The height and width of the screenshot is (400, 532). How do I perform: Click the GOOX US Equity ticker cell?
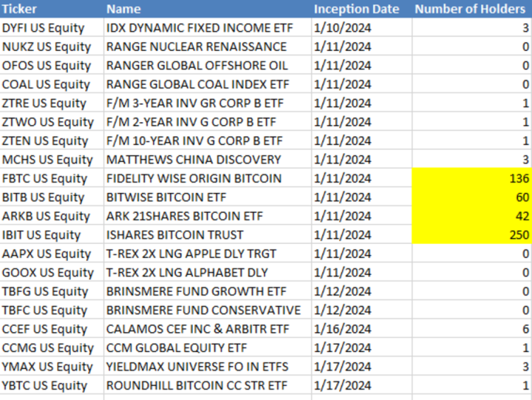[52, 272]
